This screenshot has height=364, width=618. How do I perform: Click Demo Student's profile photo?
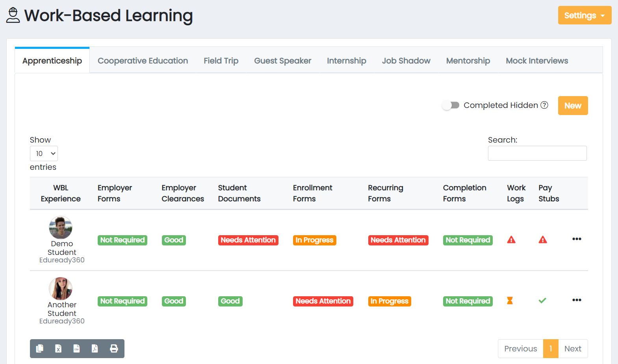[61, 228]
